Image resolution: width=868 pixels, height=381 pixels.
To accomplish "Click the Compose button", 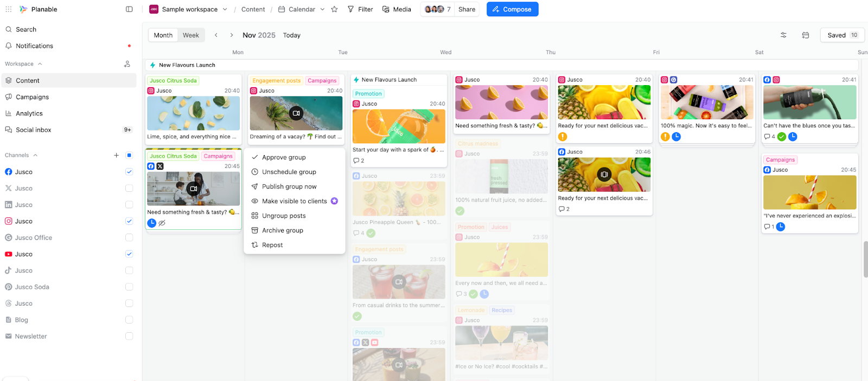I will 512,9.
